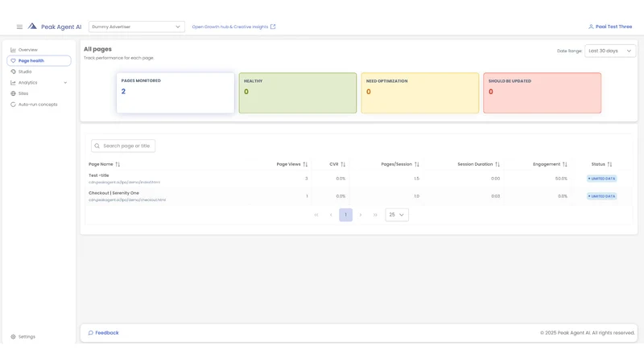Click Limited Data badge for Test-title row
This screenshot has width=644, height=362.
pyautogui.click(x=601, y=179)
